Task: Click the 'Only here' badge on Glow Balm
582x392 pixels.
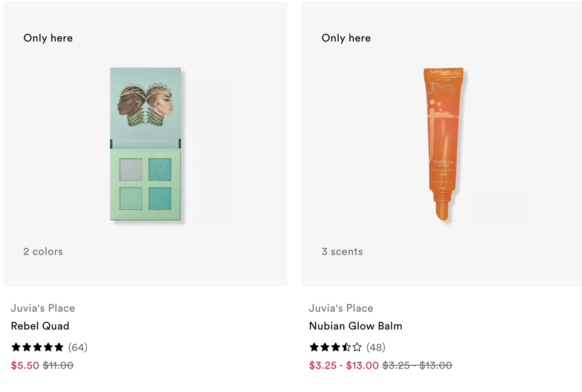Action: (346, 38)
